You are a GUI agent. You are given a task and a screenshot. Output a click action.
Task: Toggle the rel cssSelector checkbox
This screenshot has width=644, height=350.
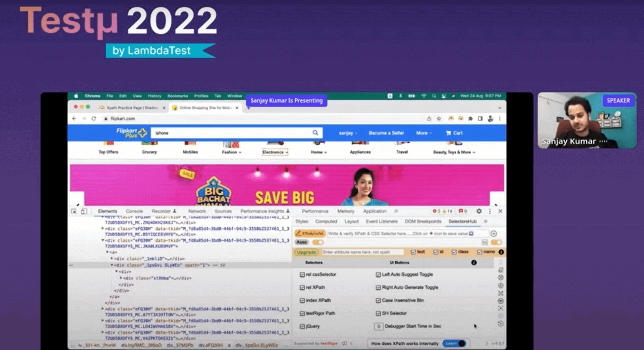tap(302, 275)
